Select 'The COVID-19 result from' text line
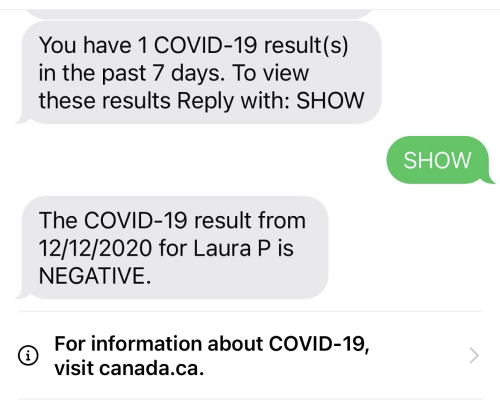This screenshot has height=405, width=500. pyautogui.click(x=172, y=220)
